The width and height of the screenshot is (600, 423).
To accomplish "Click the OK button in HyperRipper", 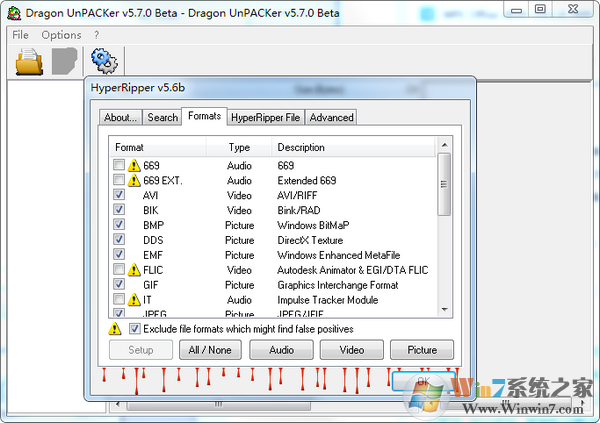I will point(424,381).
